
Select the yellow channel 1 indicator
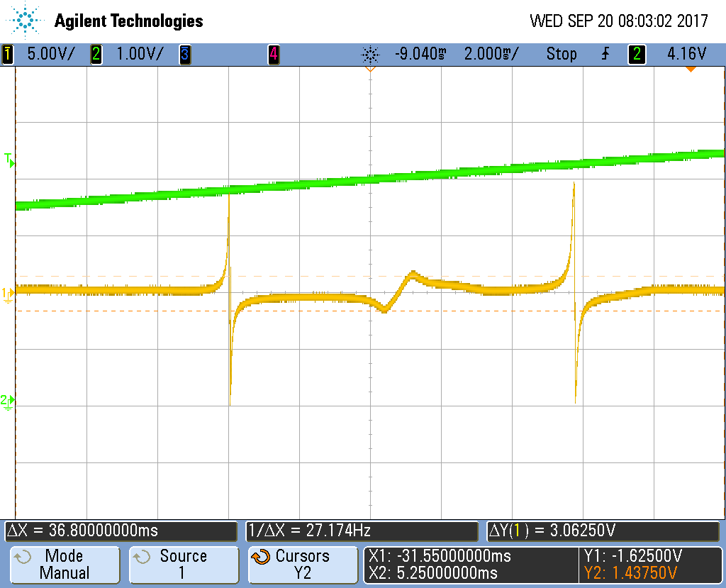(8, 54)
